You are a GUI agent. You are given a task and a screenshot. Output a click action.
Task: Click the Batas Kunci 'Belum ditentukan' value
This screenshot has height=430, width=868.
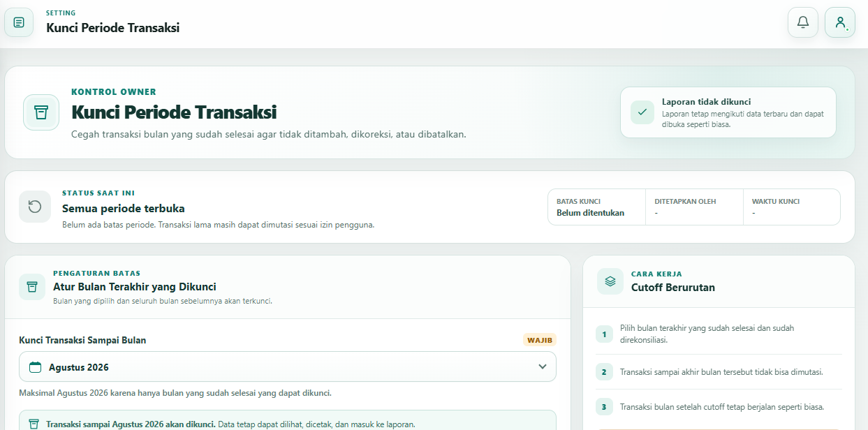pyautogui.click(x=590, y=213)
